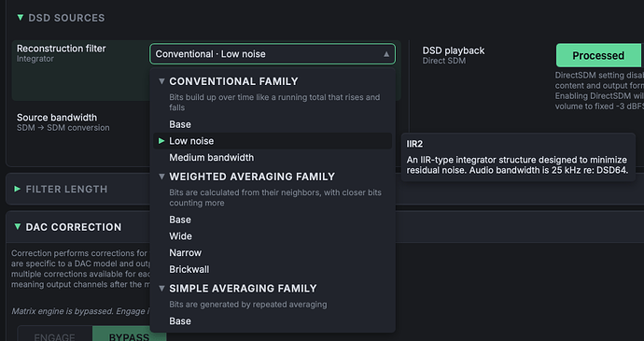Click the Reconstruction filter combo box
Viewport: 644px width, 341px height.
tap(273, 54)
